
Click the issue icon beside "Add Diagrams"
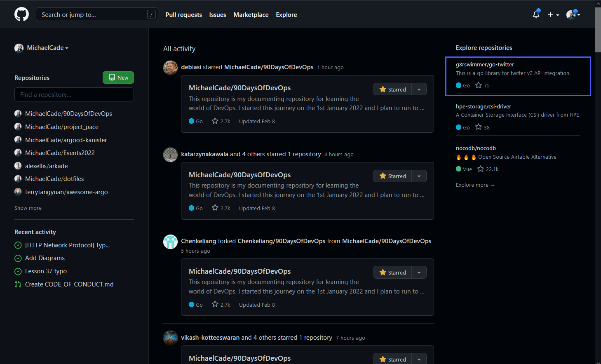pos(18,258)
